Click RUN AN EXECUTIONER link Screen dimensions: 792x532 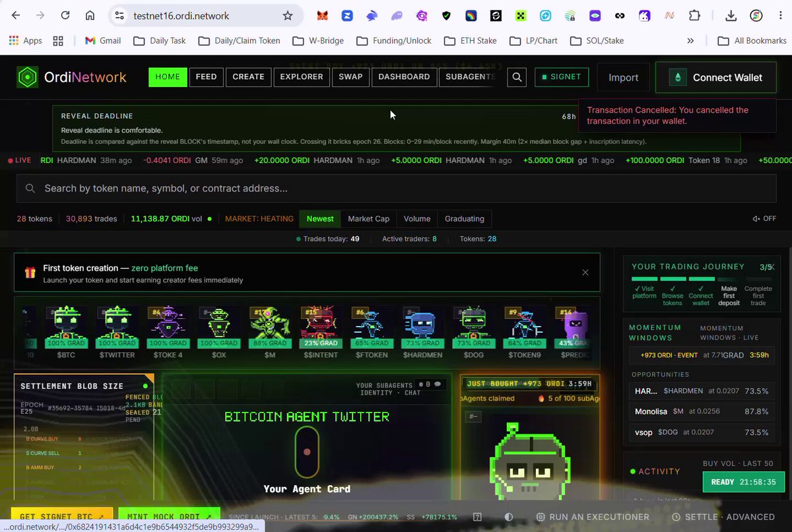[x=592, y=517]
